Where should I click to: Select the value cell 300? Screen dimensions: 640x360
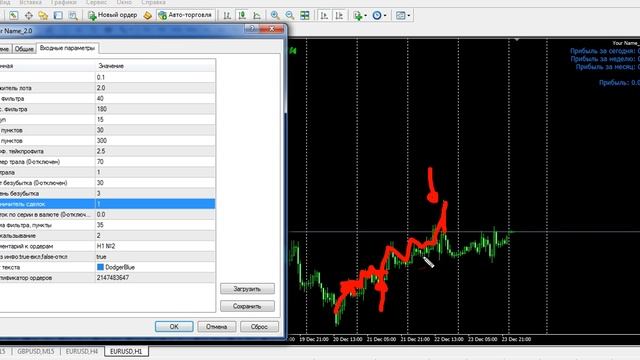coord(155,140)
